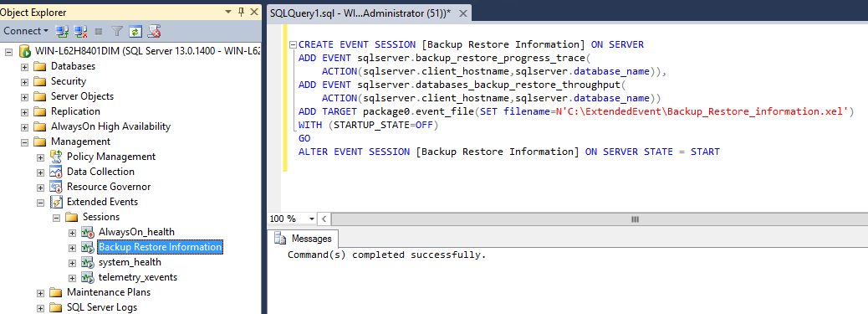Select the system_health session icon
The width and height of the screenshot is (868, 314).
click(88, 262)
